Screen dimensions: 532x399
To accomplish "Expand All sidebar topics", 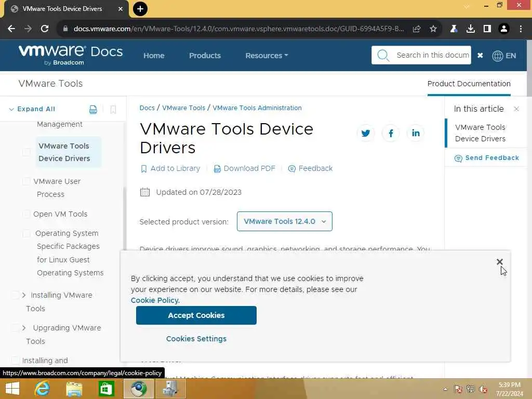I will (x=32, y=109).
